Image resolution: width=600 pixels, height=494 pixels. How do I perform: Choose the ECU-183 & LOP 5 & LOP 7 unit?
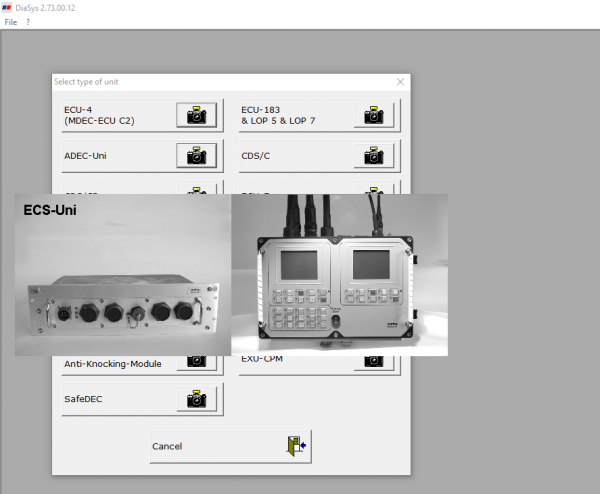pyautogui.click(x=292, y=115)
